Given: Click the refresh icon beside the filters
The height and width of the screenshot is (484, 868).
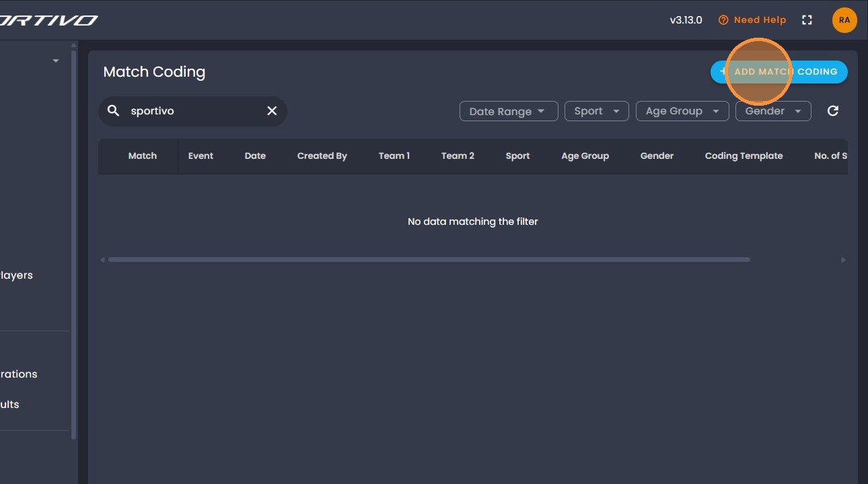Looking at the screenshot, I should click(833, 111).
